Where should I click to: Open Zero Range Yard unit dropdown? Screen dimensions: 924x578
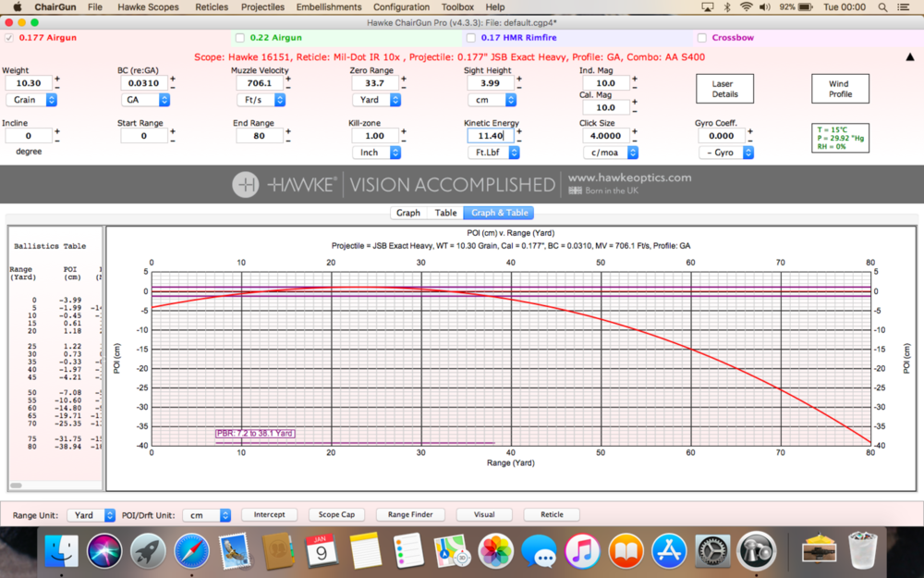pos(377,100)
